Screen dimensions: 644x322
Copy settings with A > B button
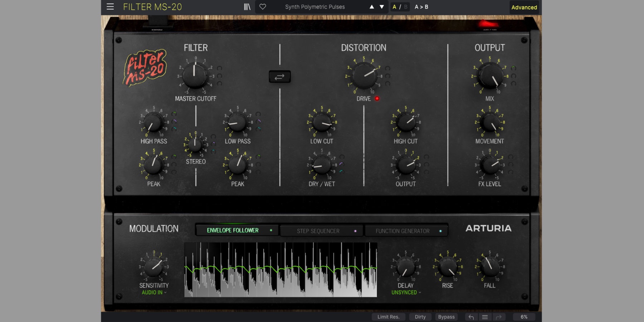pos(421,7)
